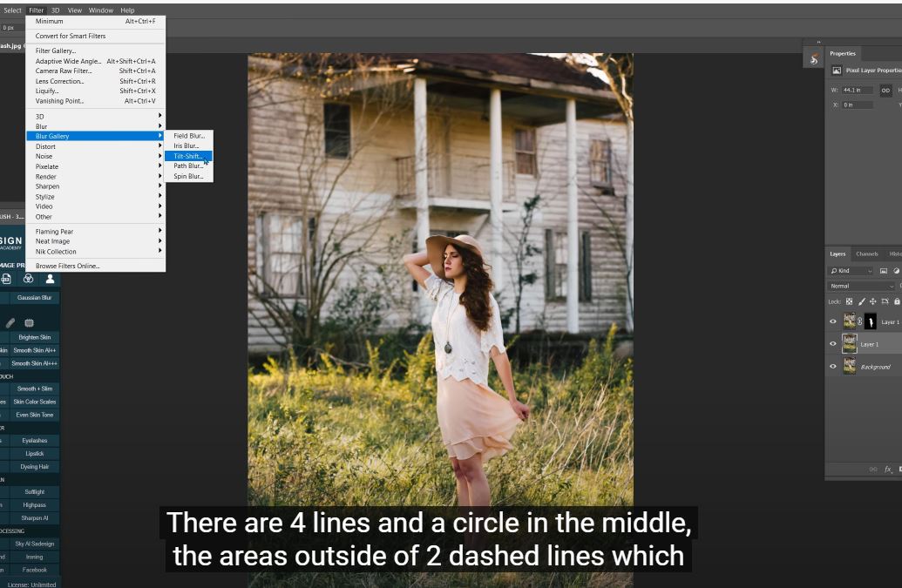Click the W width field showing 44.1 in

pyautogui.click(x=858, y=91)
